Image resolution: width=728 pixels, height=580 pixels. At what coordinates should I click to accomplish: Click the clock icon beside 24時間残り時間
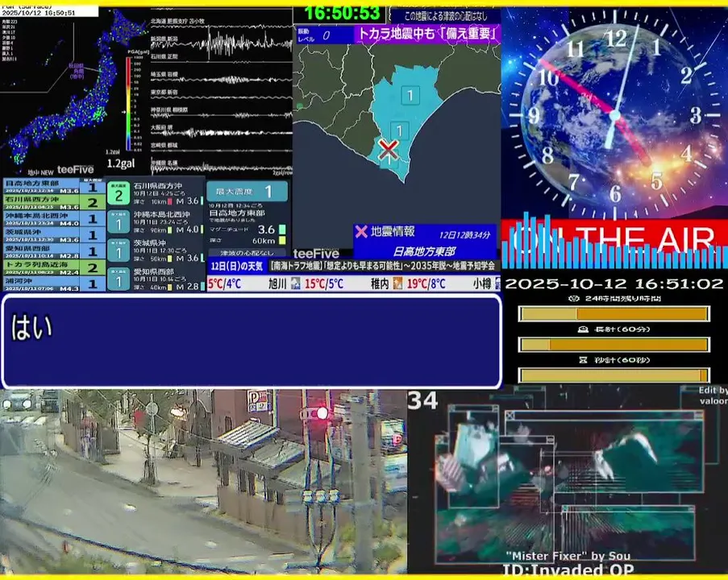(574, 298)
